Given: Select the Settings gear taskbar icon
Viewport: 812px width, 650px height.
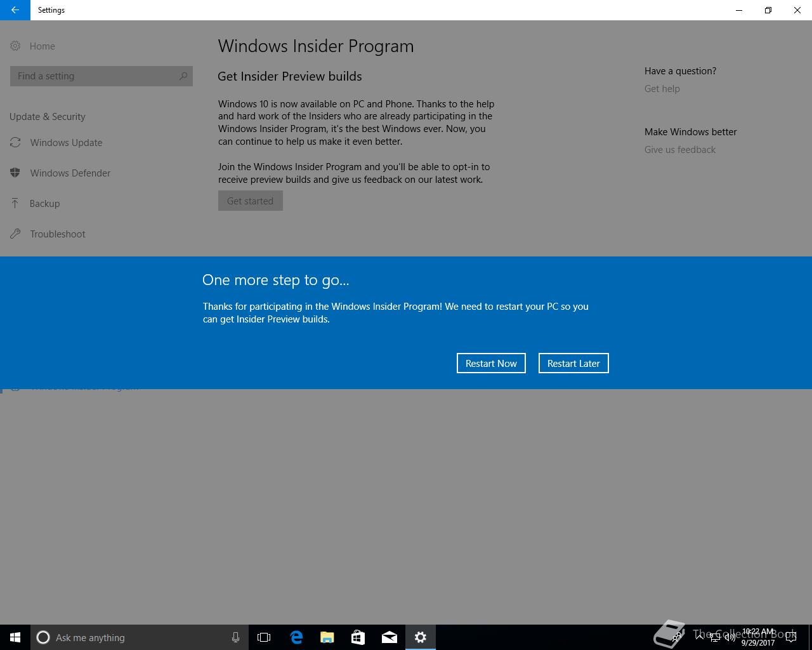Looking at the screenshot, I should click(420, 637).
